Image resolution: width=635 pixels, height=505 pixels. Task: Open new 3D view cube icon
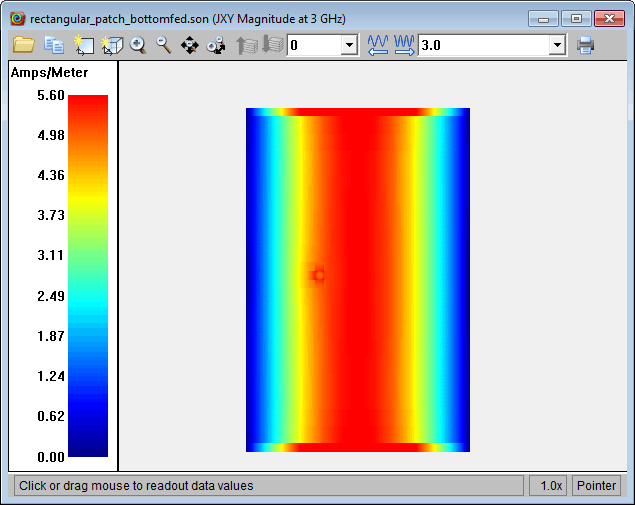112,45
